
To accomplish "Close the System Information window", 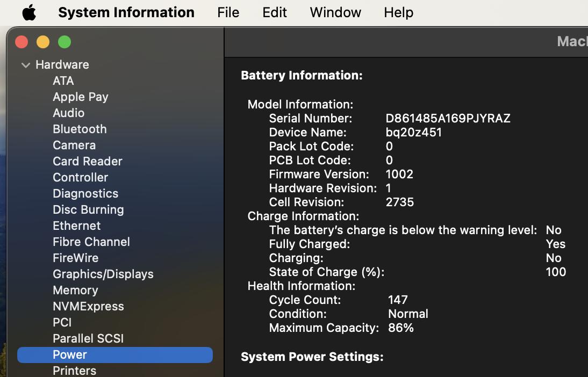I will coord(21,42).
